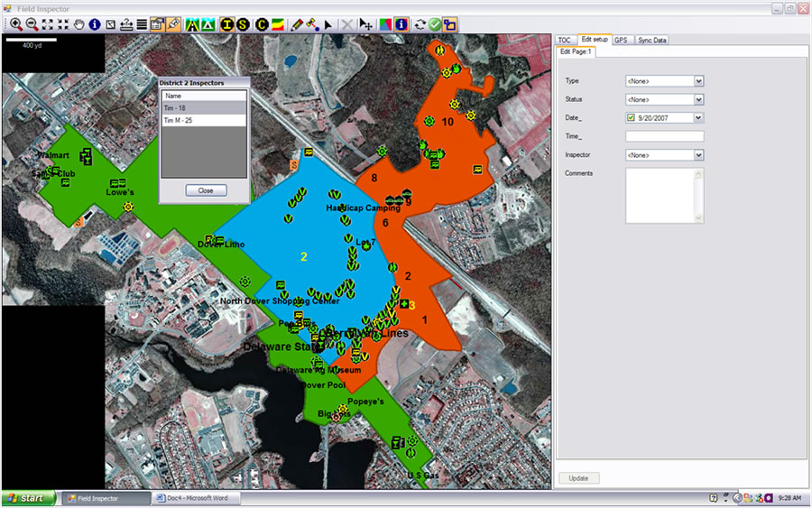This screenshot has width=812, height=508.
Task: Switch to the GPS tab
Action: click(x=621, y=40)
